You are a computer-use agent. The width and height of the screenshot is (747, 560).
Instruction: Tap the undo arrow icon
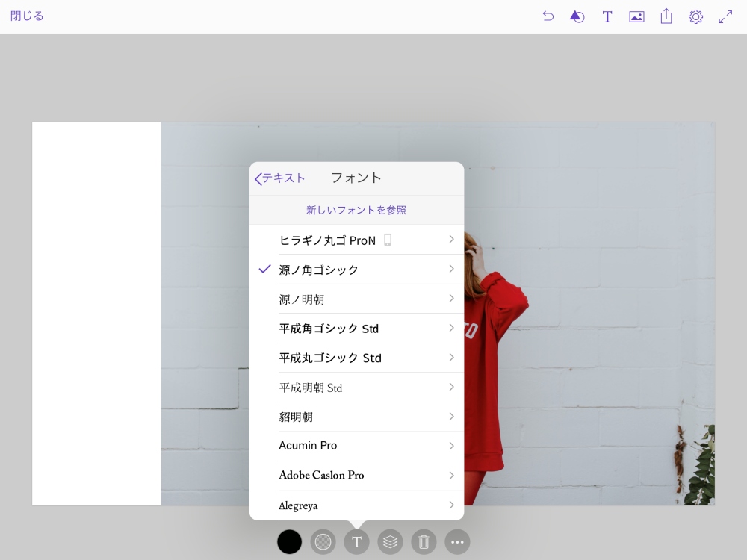(548, 16)
